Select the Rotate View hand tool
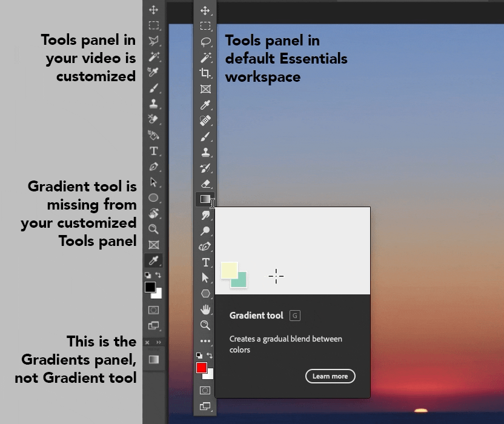Viewport: 504px width, 424px height. coord(154,213)
